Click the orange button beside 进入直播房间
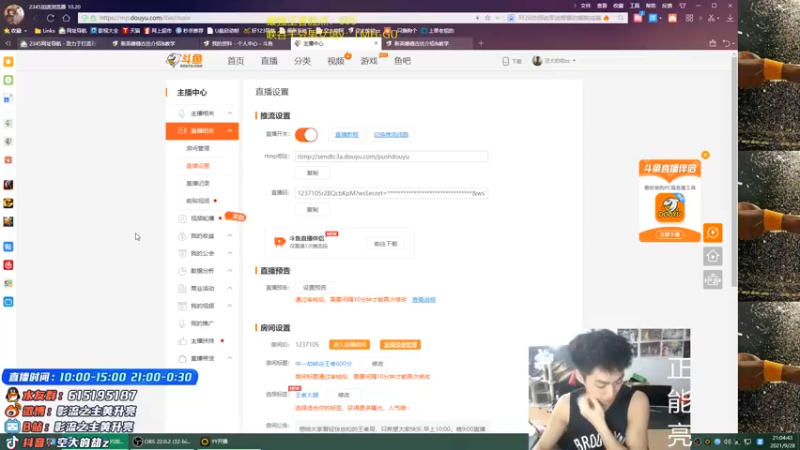800x450 pixels. pos(400,345)
